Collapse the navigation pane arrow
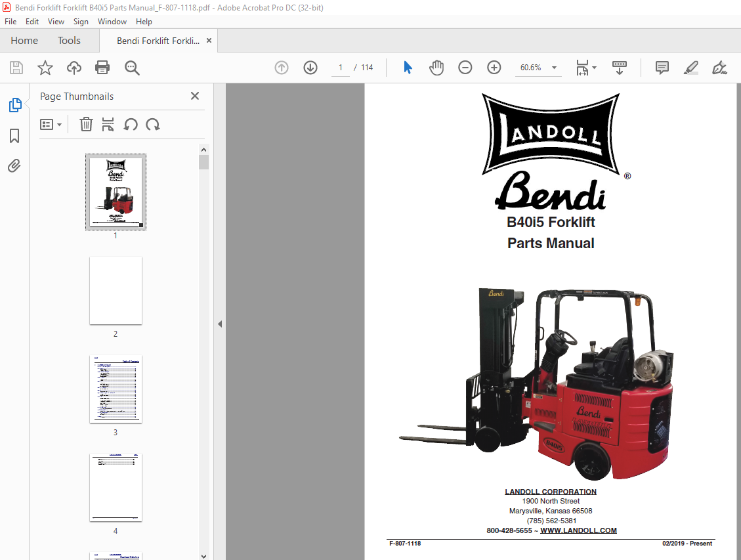Screen dimensions: 741x560 (220, 324)
